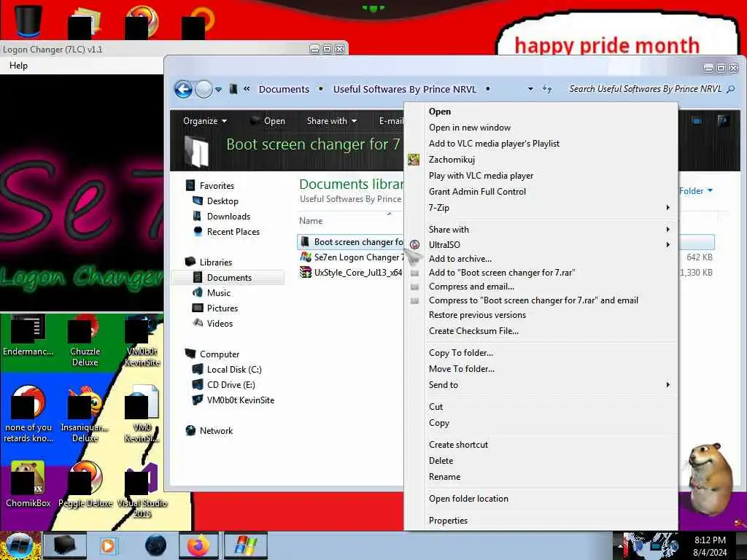Open the Arrange by Folder dropdown

point(696,191)
